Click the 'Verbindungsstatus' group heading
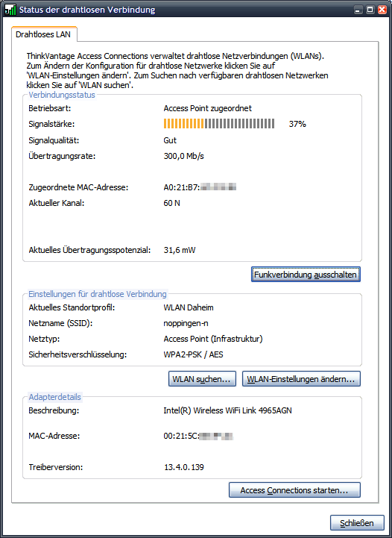 pos(62,95)
